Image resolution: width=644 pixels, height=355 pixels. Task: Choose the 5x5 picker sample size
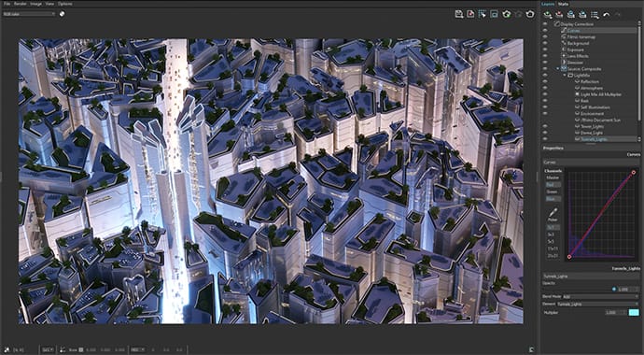553,241
